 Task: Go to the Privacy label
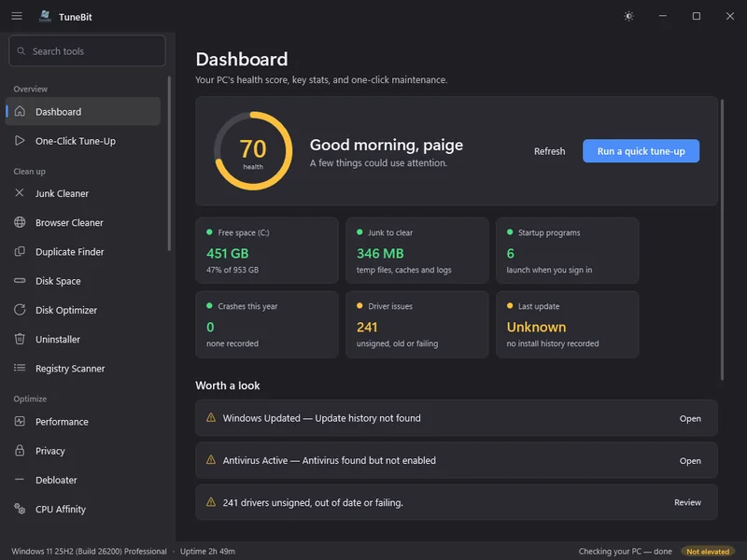(50, 451)
